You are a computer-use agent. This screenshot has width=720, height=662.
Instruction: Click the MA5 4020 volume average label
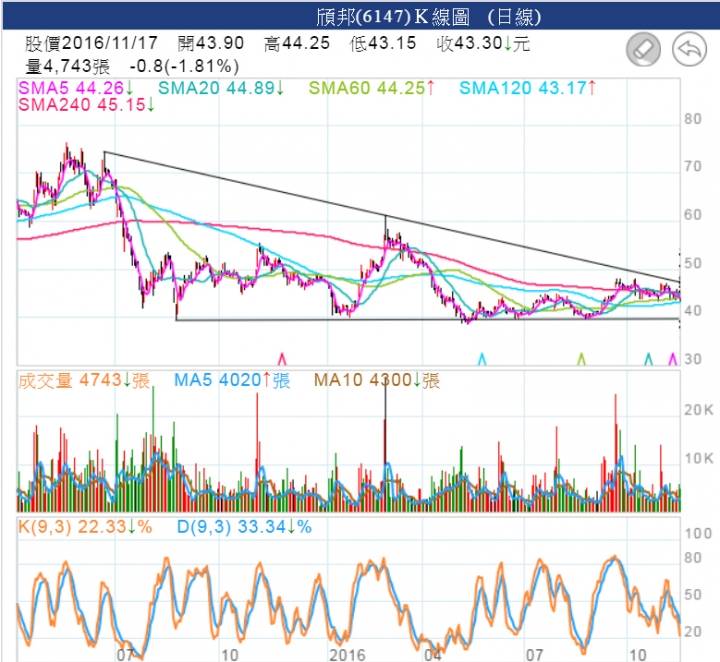(x=232, y=380)
